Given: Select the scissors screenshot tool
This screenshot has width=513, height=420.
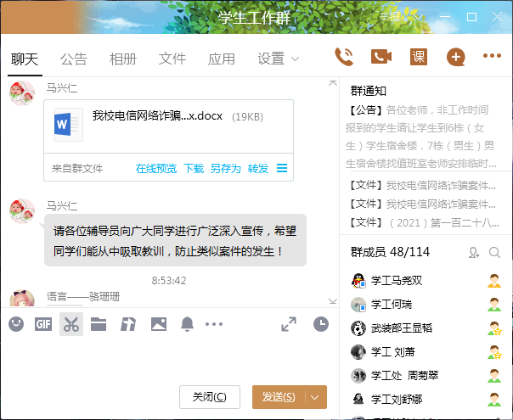Looking at the screenshot, I should click(71, 323).
